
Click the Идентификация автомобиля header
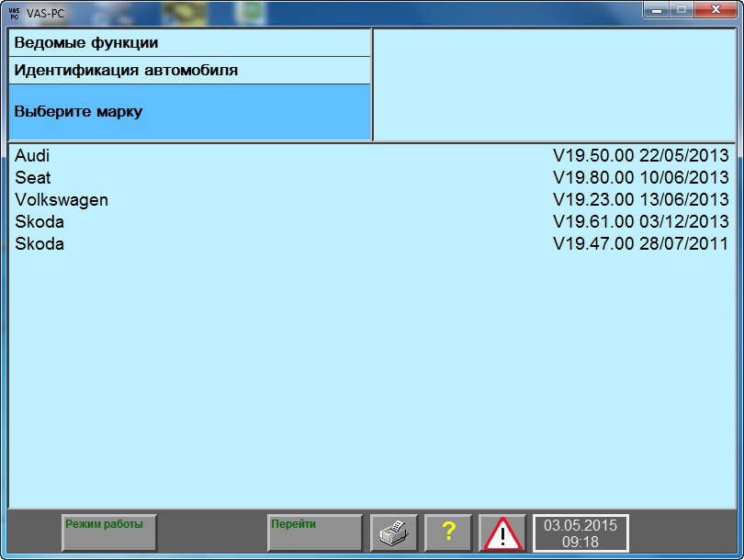point(190,70)
